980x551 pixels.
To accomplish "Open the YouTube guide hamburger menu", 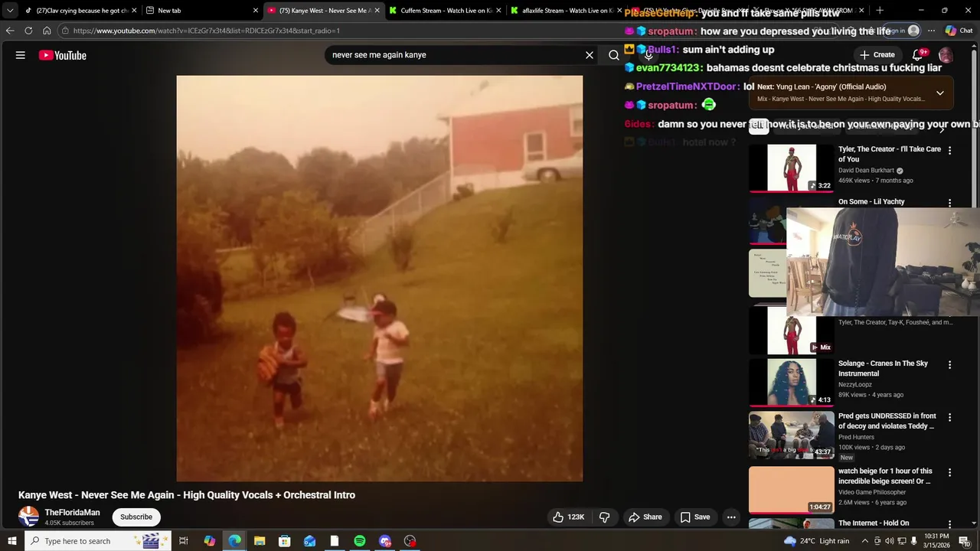I will point(21,55).
